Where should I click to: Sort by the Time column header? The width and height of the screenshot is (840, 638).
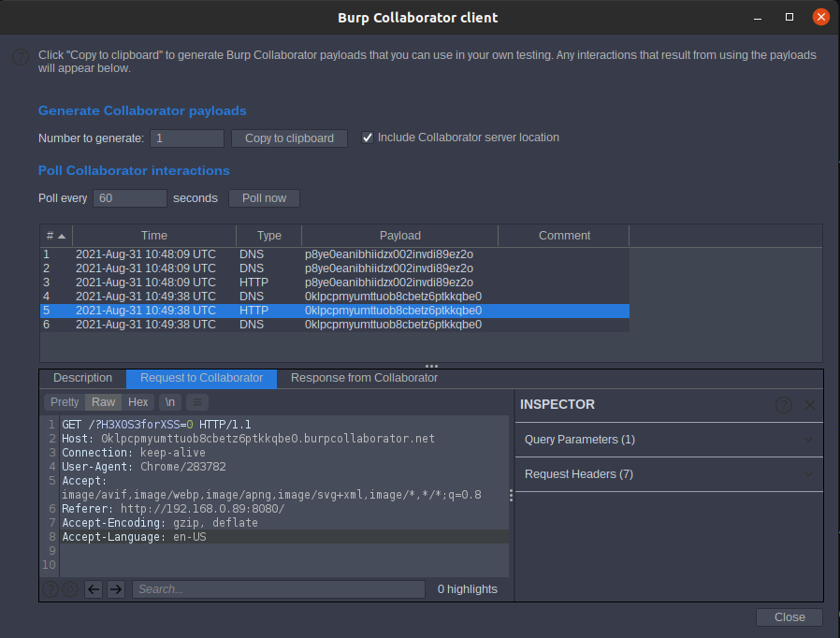[154, 236]
